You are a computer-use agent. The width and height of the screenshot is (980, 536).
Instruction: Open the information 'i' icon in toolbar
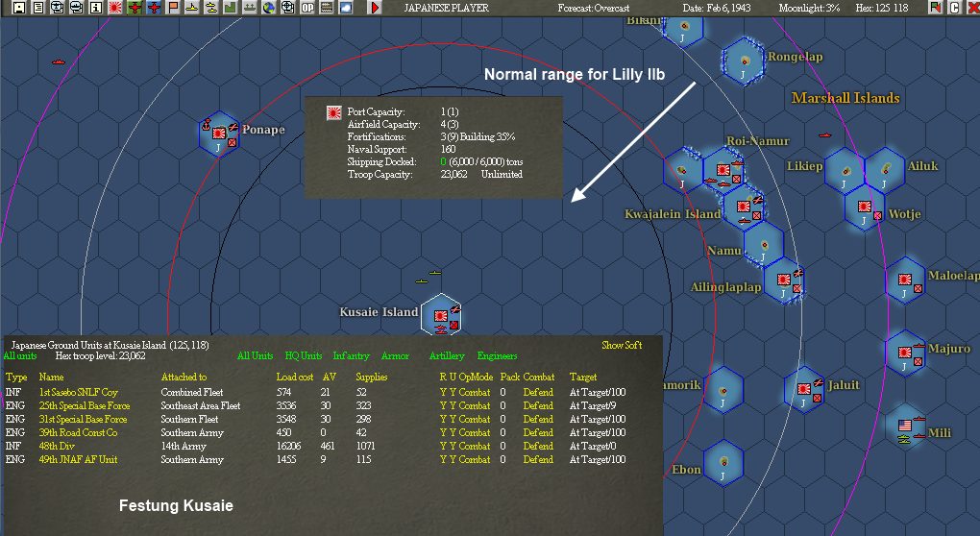[x=96, y=8]
